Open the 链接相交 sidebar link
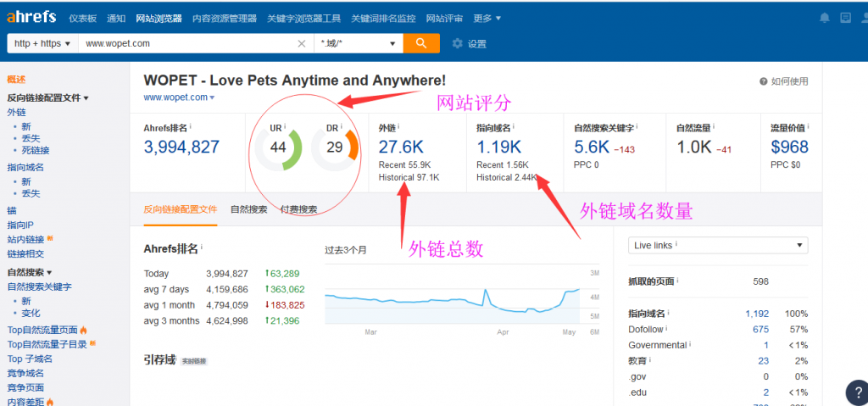 [x=25, y=253]
